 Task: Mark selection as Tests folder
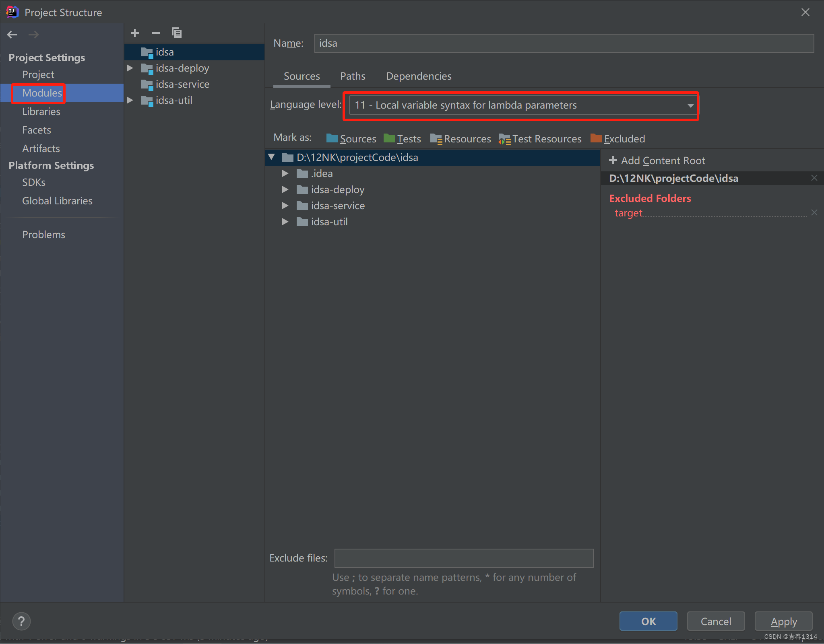tap(403, 139)
